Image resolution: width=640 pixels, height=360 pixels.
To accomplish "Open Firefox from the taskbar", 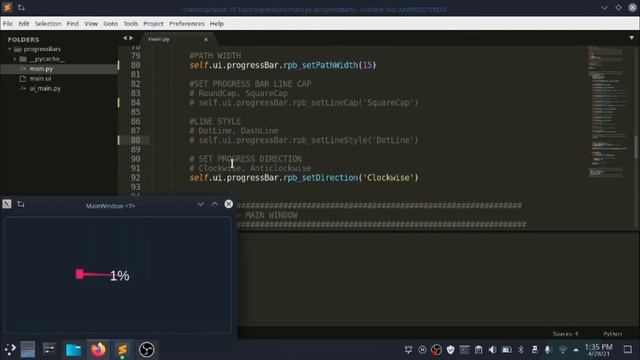I will coord(98,350).
